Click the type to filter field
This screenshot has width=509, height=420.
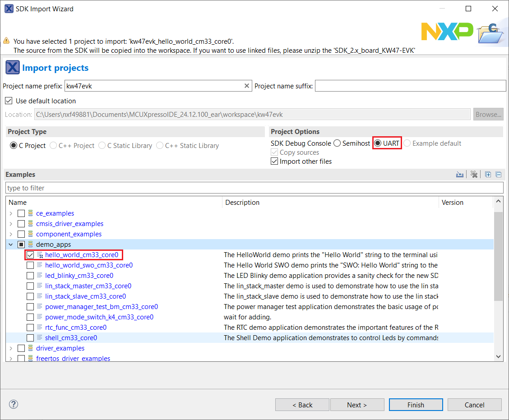(x=254, y=188)
